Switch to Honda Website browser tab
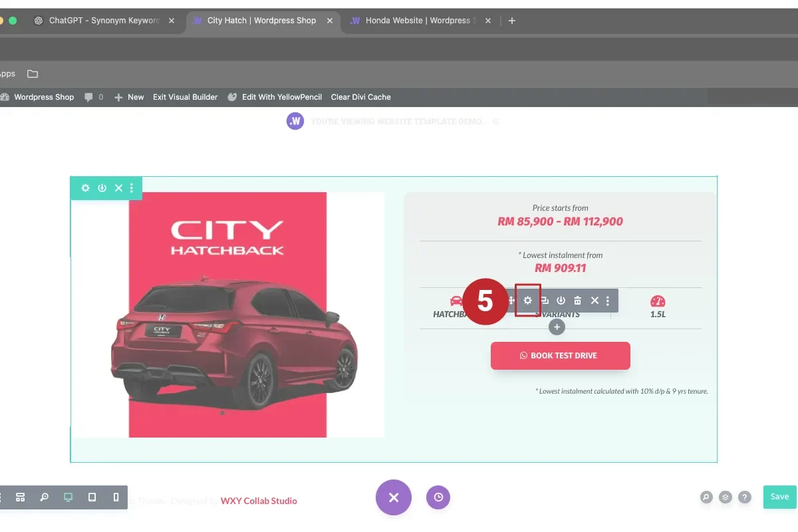The image size is (798, 532). (420, 21)
